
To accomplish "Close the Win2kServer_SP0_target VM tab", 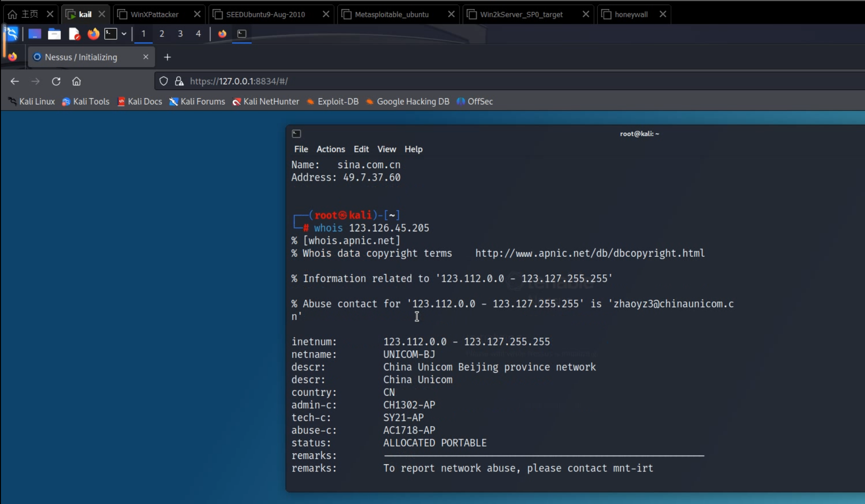I will (x=586, y=14).
